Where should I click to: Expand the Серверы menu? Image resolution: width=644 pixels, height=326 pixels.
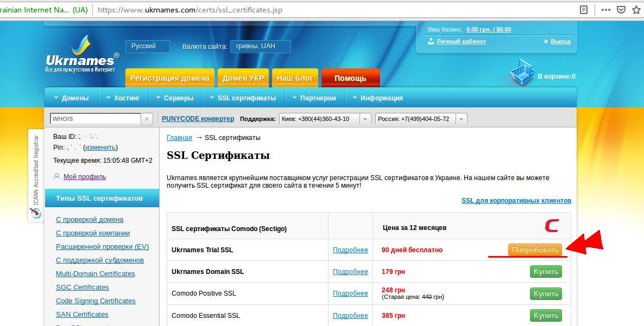[175, 98]
